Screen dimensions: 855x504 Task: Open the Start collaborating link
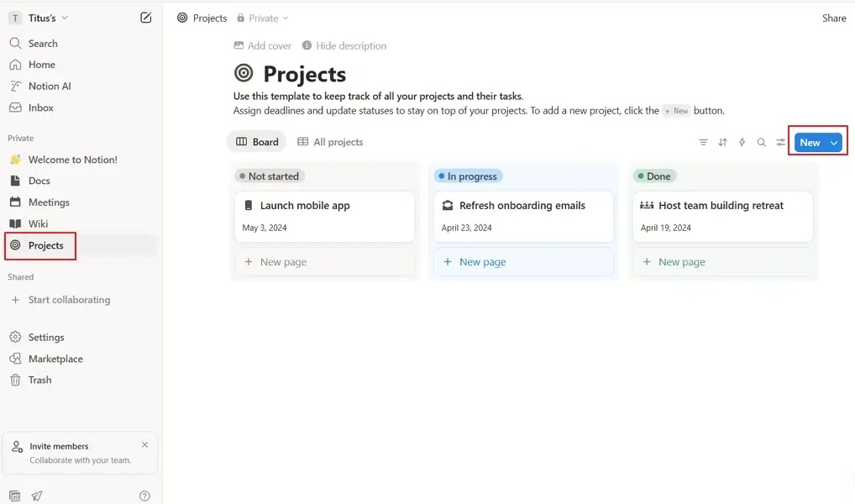coord(67,300)
